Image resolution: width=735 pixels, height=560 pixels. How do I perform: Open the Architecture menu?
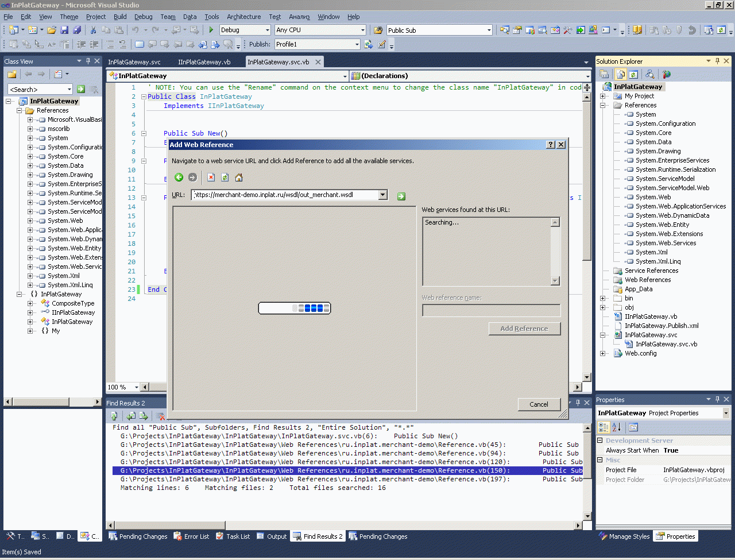pos(243,17)
